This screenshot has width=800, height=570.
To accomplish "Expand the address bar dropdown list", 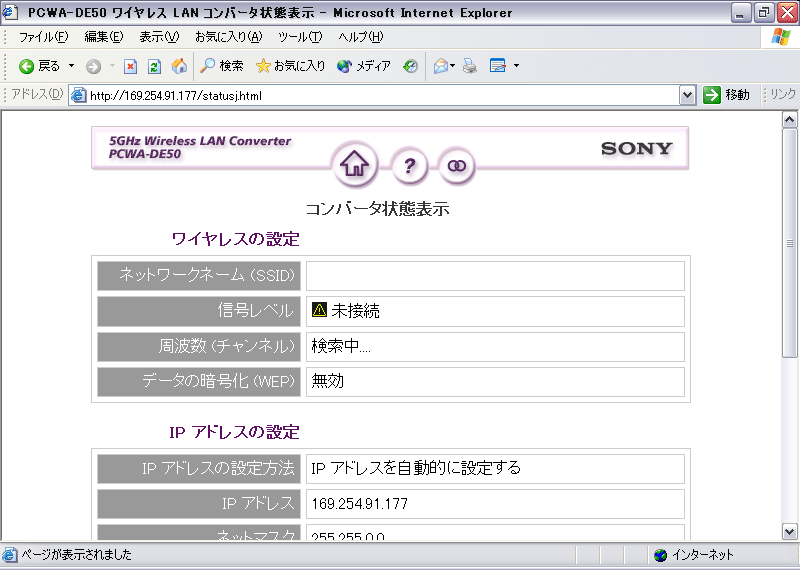I will coord(687,95).
